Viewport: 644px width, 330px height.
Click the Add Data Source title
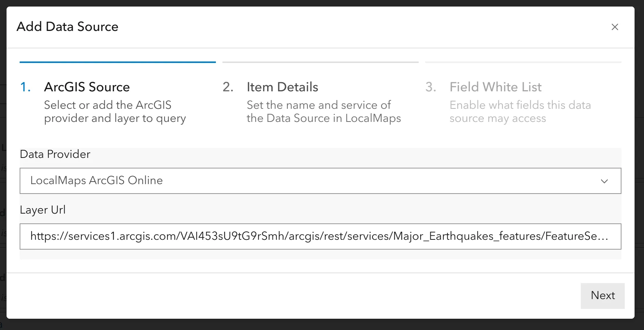click(x=67, y=27)
